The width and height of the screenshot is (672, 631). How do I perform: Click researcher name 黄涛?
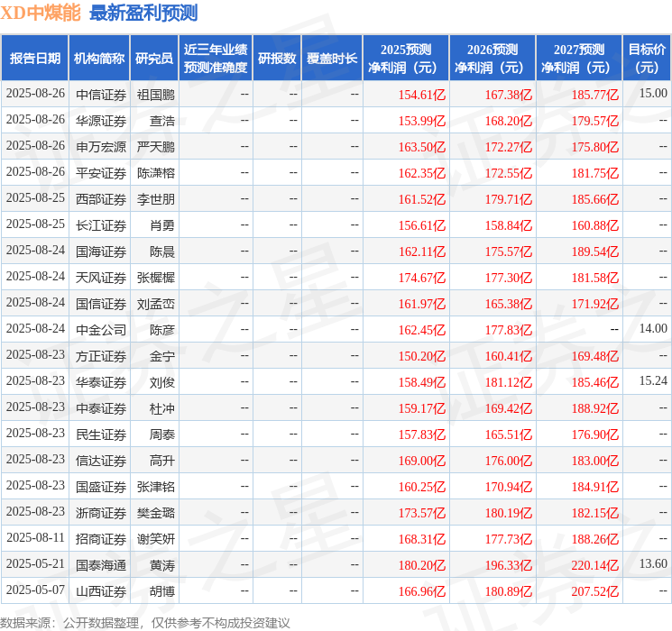point(162,565)
